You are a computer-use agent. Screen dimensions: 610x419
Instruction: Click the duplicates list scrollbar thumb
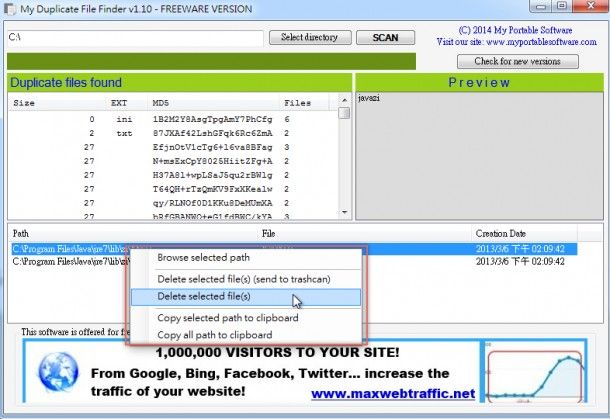[x=344, y=113]
